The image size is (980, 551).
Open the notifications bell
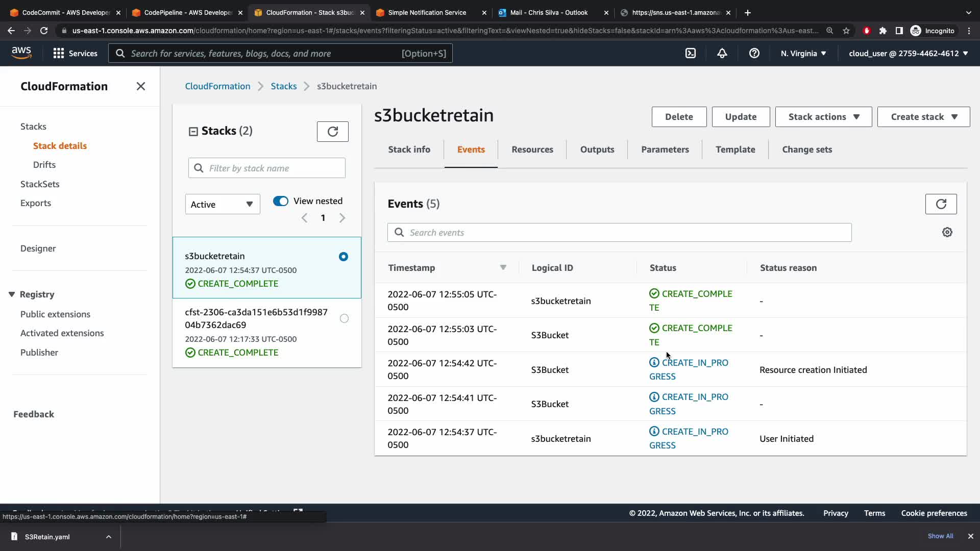tap(722, 53)
